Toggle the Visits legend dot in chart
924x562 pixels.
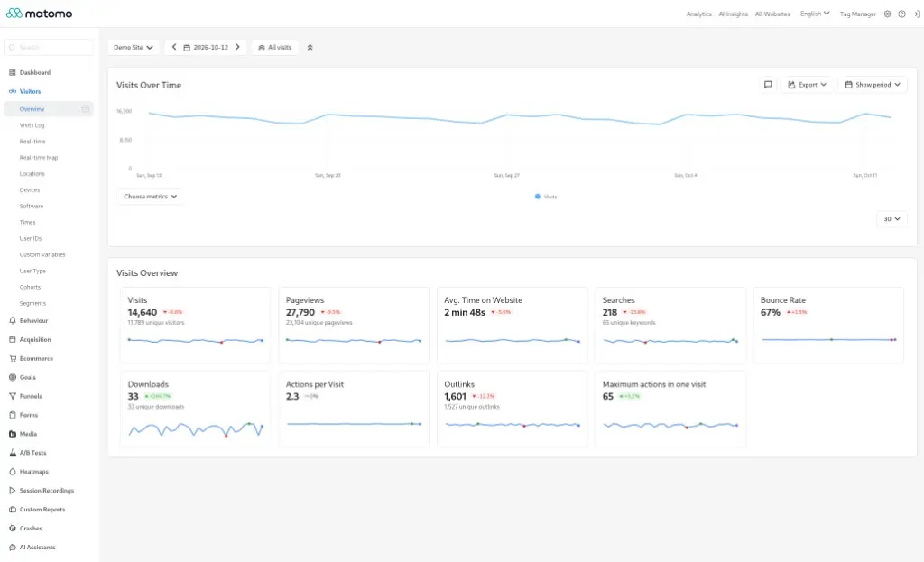[x=538, y=196]
